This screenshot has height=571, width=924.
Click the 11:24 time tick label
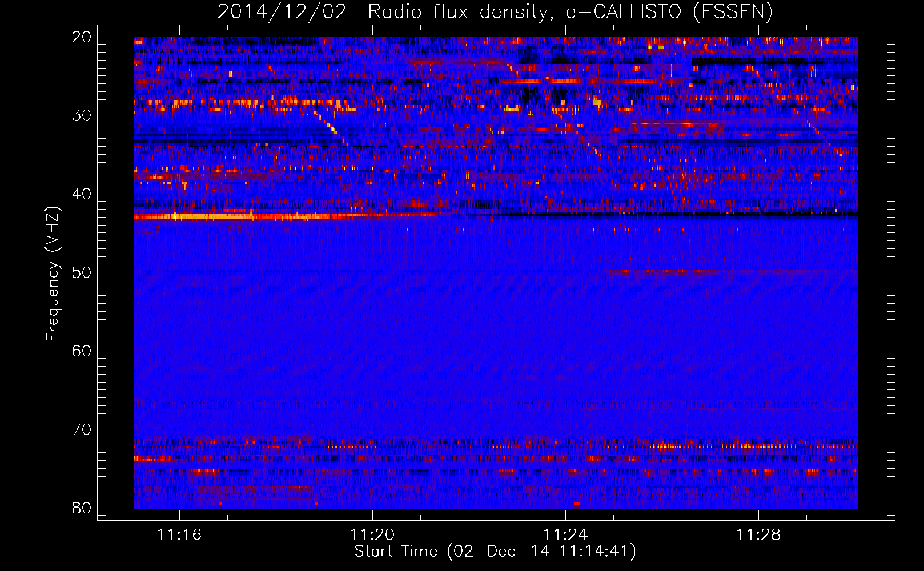[565, 535]
